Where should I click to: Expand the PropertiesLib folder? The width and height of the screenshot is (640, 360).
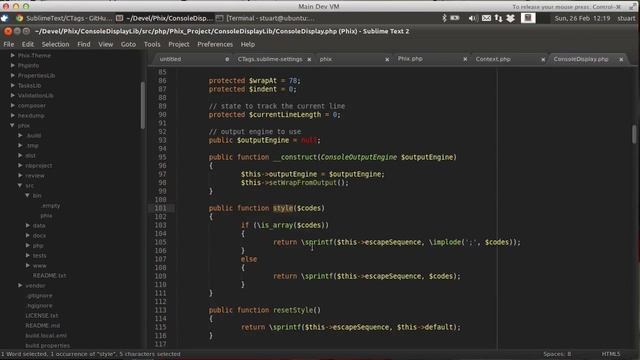point(13,75)
